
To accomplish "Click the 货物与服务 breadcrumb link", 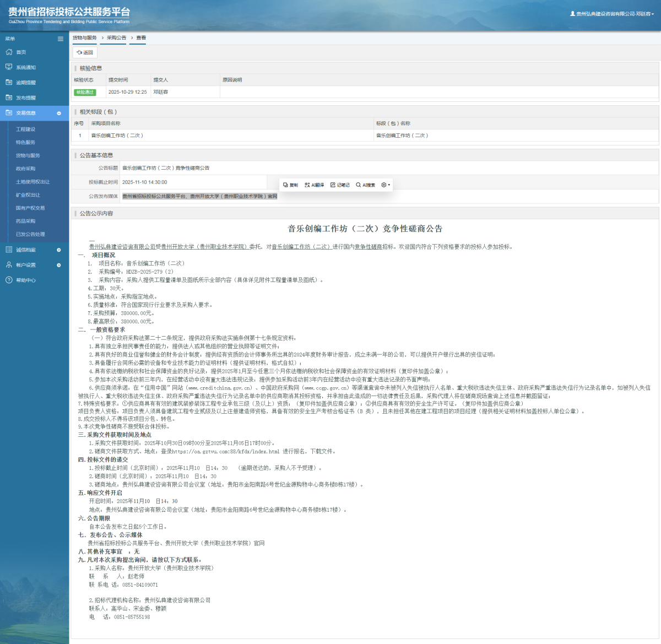I will 85,38.
